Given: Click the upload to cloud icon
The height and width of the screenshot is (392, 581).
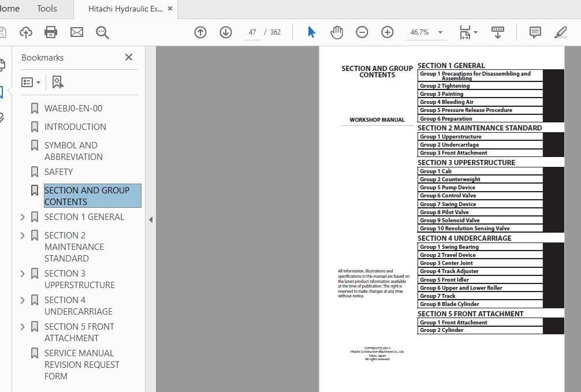Looking at the screenshot, I should (26, 32).
